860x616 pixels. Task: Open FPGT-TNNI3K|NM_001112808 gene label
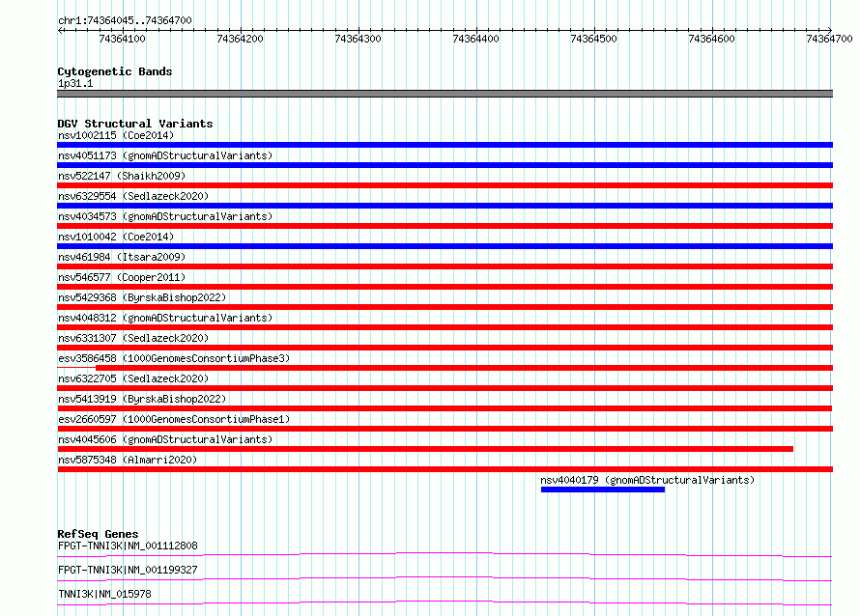point(128,546)
